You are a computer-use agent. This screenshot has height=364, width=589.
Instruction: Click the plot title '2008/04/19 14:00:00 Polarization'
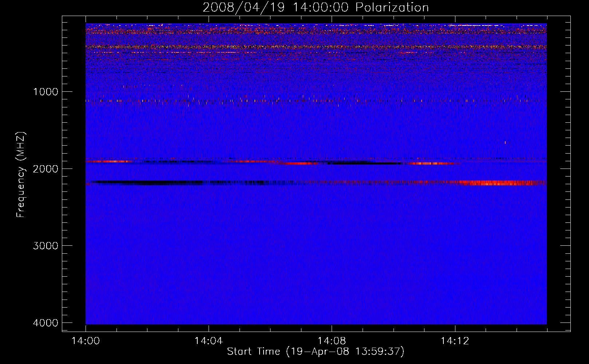click(x=316, y=8)
